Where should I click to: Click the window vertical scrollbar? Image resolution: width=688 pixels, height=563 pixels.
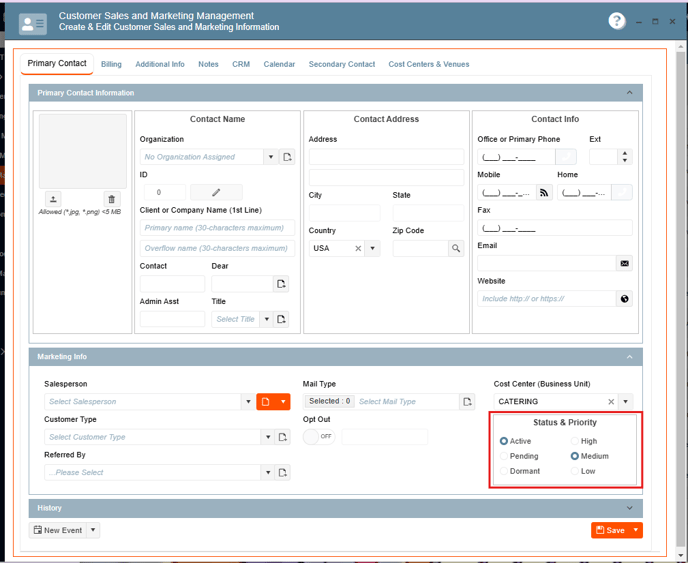coord(681,298)
